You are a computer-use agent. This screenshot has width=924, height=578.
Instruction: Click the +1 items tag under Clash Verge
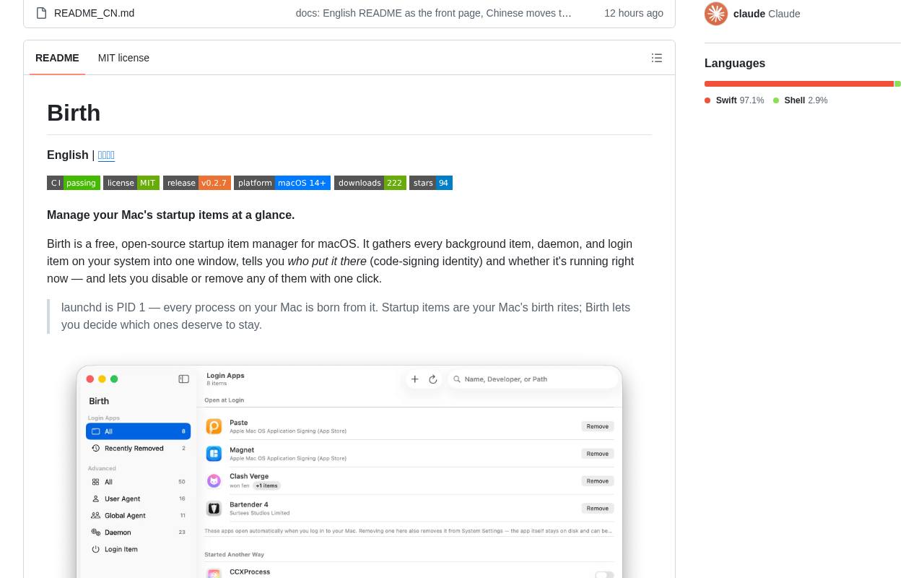click(266, 486)
